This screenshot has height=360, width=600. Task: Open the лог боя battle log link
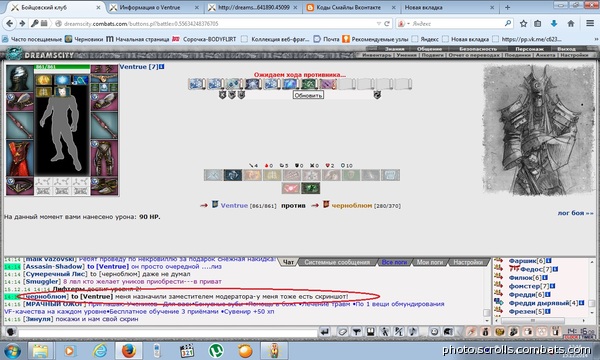pyautogui.click(x=575, y=213)
